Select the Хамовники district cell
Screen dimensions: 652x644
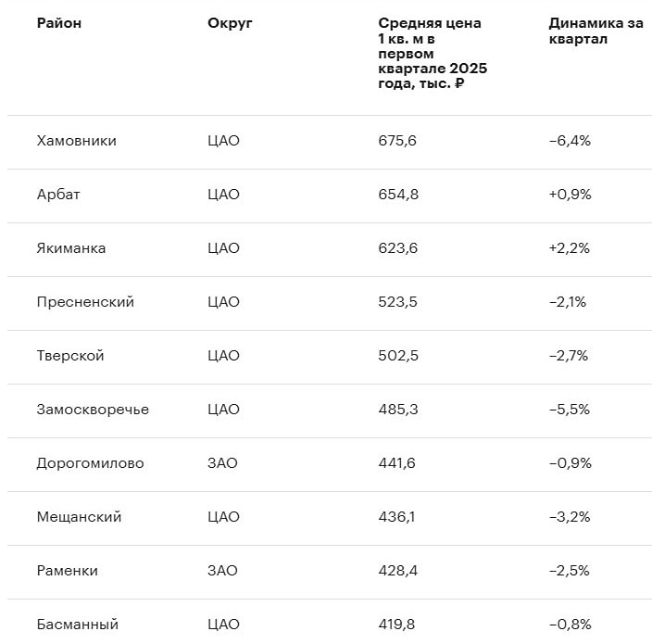pyautogui.click(x=77, y=141)
